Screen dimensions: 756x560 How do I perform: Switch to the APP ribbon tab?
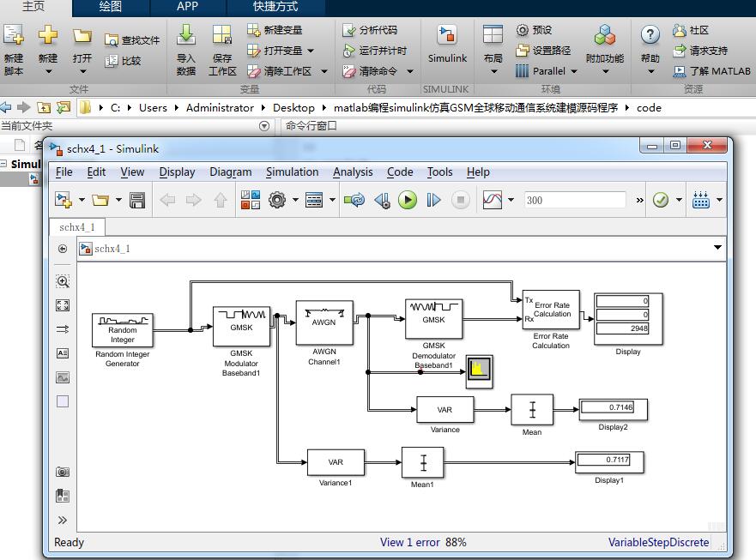[188, 7]
